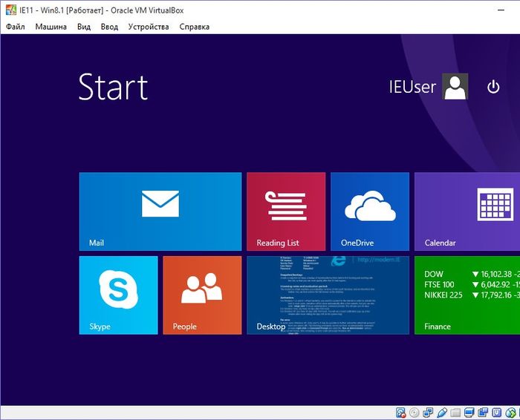Click the network adapters status icon
This screenshot has height=420, width=520.
click(428, 413)
